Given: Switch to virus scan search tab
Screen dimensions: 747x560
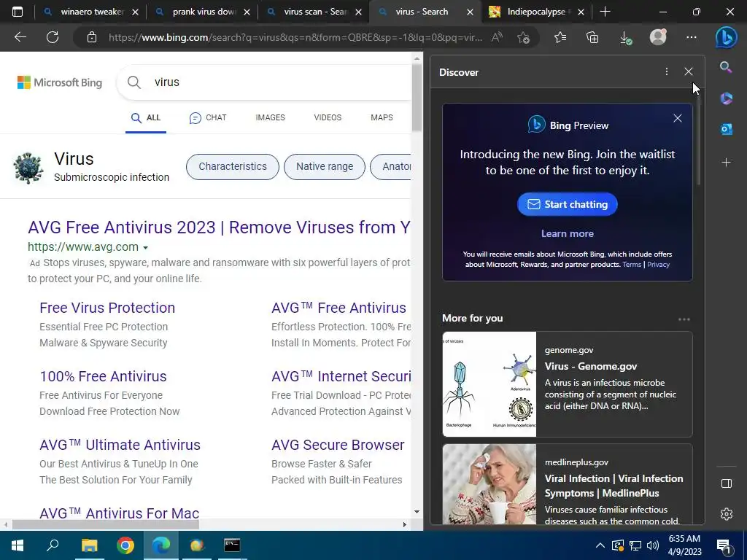Looking at the screenshot, I should point(314,12).
